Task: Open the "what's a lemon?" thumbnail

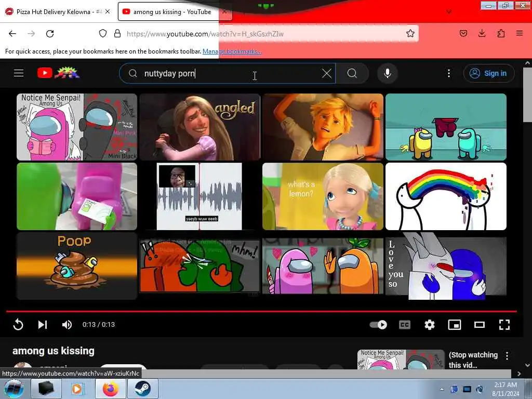Action: (x=323, y=196)
